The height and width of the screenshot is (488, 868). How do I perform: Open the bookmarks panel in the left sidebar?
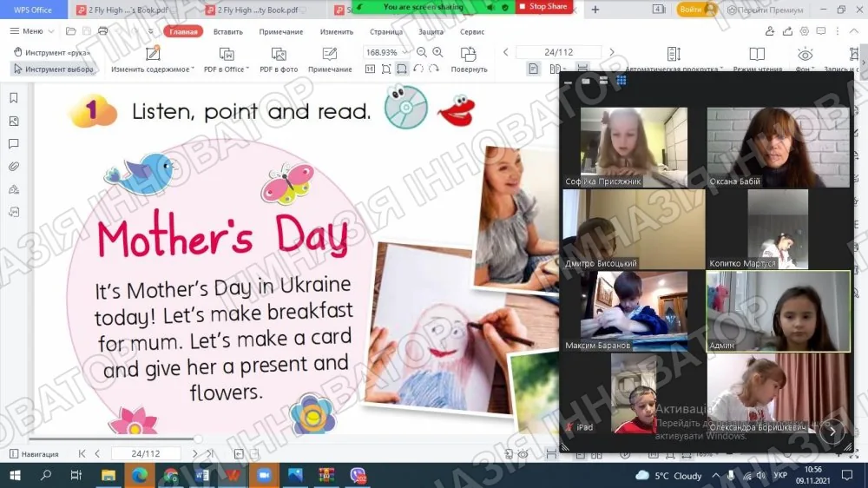(14, 98)
